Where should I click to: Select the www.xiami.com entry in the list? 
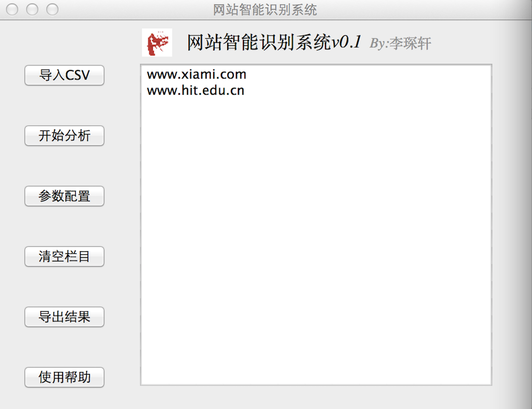tap(196, 74)
